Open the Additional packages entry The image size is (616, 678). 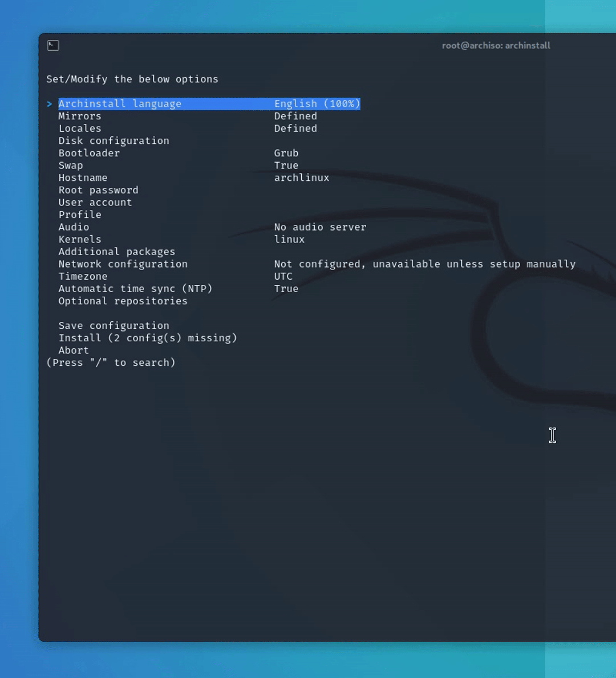click(116, 251)
